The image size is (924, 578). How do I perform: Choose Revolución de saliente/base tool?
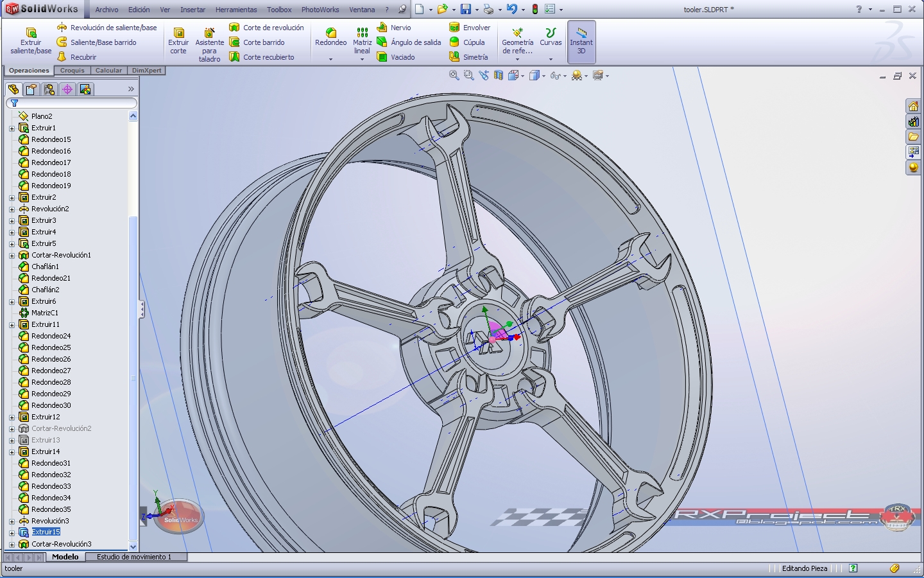point(107,28)
